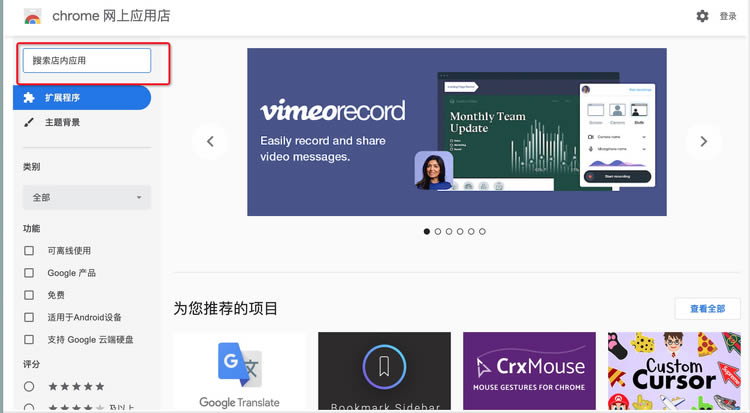Select the 扩展程序 sidebar tab
Image resolution: width=750 pixels, height=413 pixels.
[82, 97]
